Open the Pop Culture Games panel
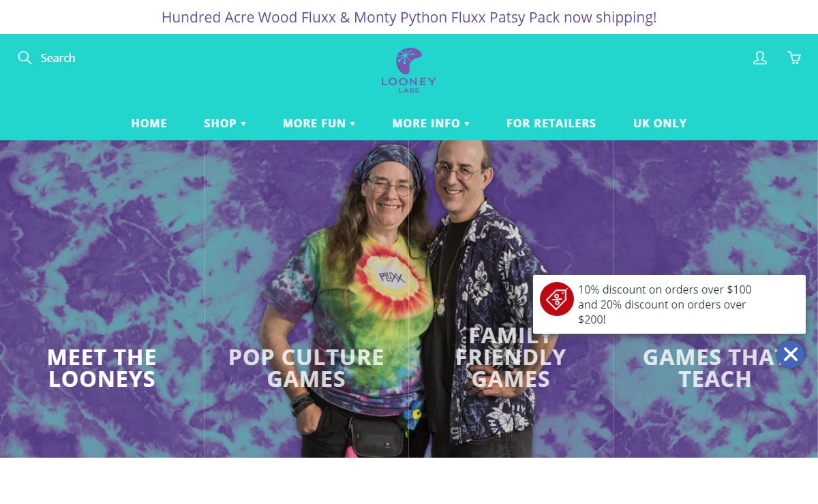 tap(307, 299)
